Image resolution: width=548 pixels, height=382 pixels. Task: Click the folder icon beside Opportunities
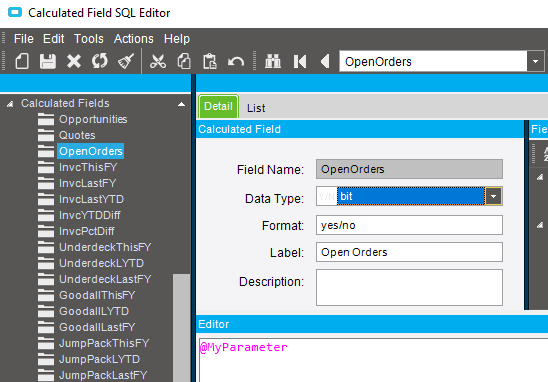click(x=46, y=119)
